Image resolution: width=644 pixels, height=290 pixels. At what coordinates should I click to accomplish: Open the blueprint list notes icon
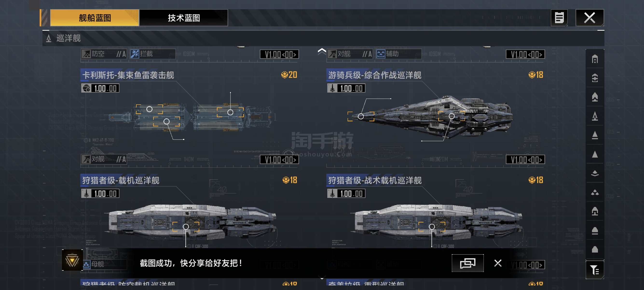point(559,18)
